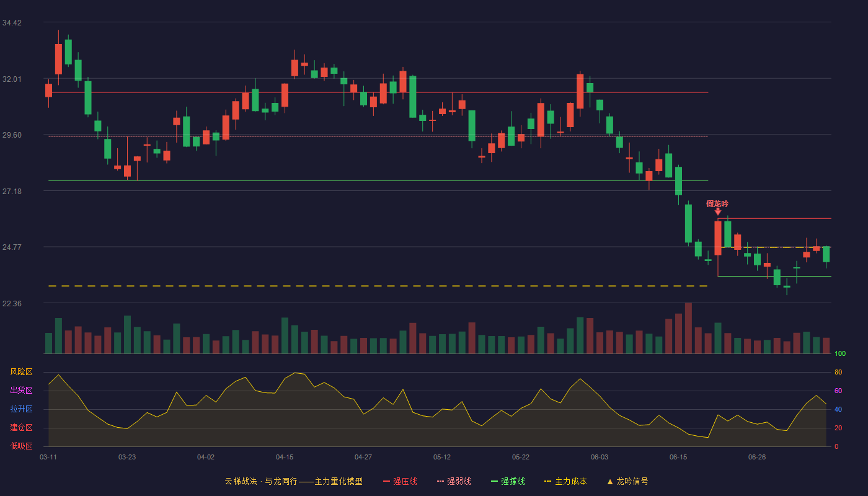Select the 风险区 zone label
The height and width of the screenshot is (496, 868).
coord(21,372)
